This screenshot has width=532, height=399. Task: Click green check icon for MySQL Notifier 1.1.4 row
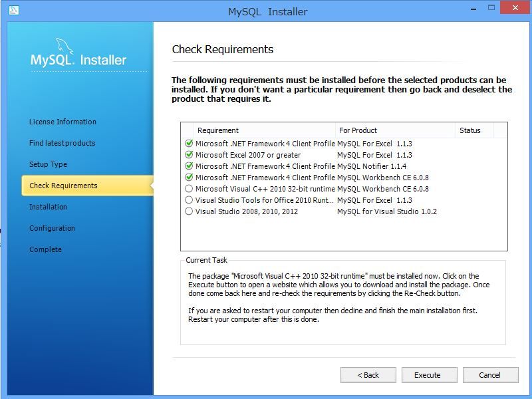[x=189, y=166]
